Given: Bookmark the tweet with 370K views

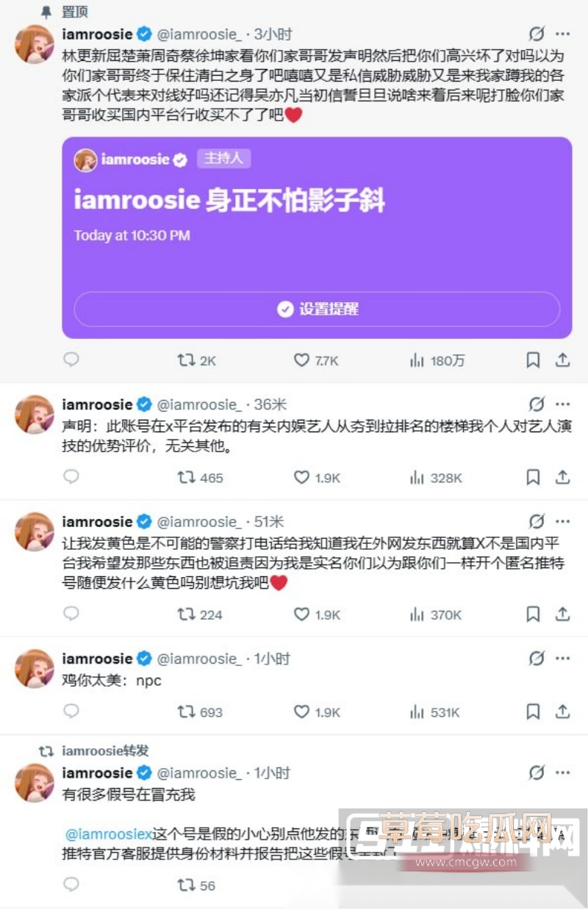Looking at the screenshot, I should point(534,614).
